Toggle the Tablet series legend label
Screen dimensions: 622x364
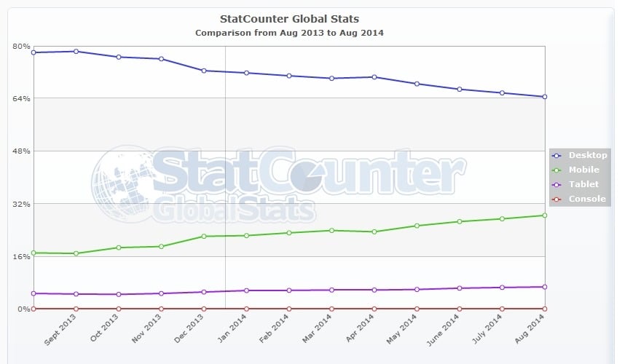click(583, 184)
